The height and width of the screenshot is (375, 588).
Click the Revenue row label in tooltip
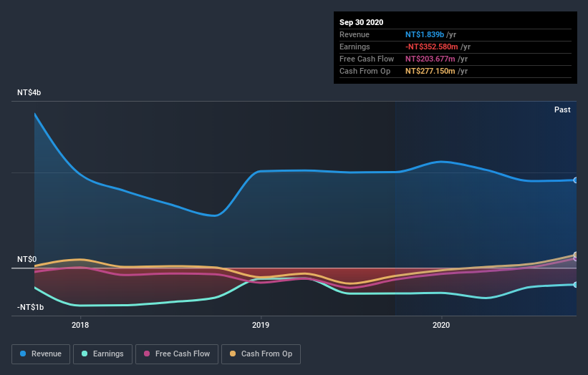tap(355, 34)
